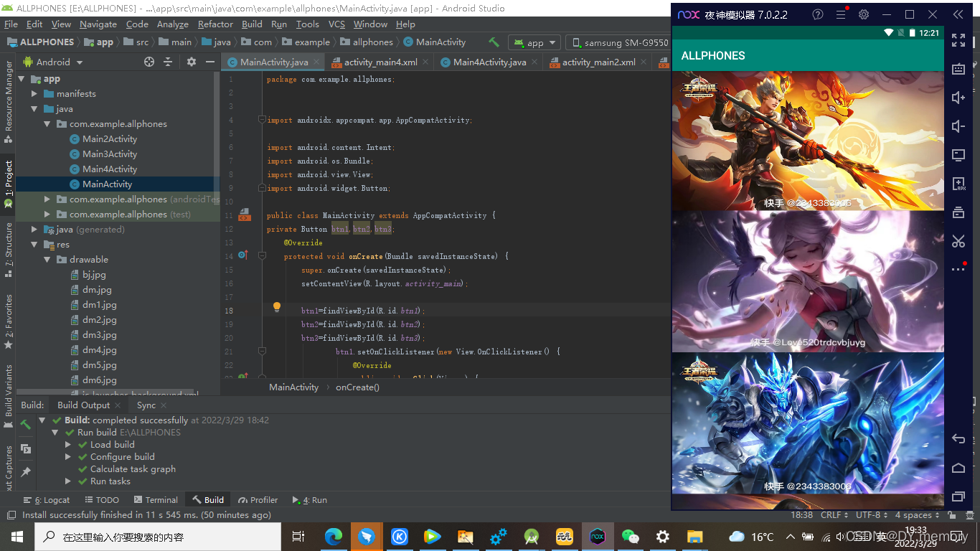Open the Android project view dropdown

tap(54, 62)
